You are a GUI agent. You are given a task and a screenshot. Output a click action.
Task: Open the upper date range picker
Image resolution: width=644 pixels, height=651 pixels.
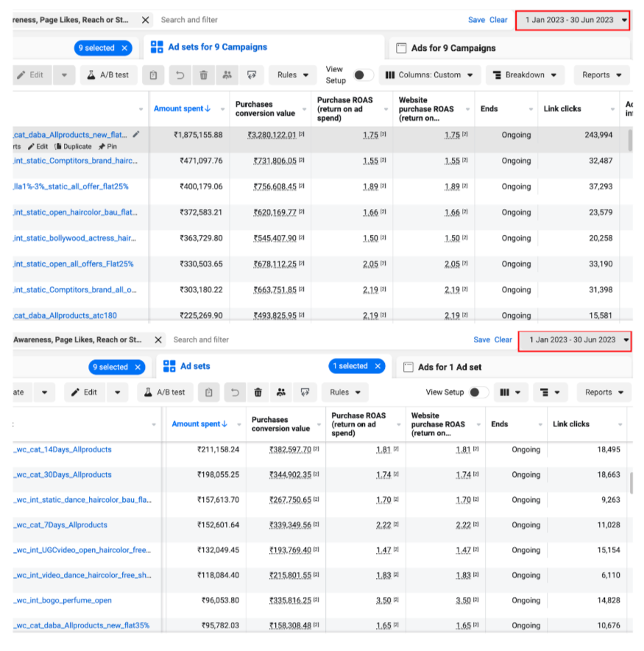tap(573, 20)
